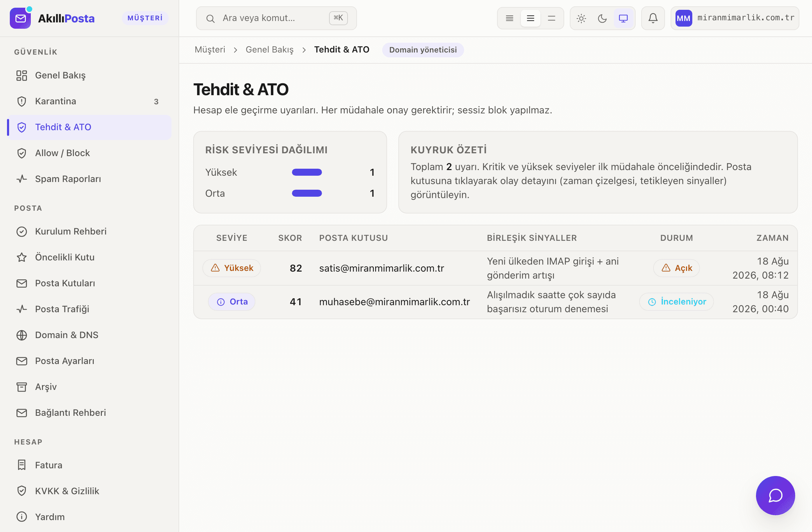
Task: Click Yüksek severity badge in table
Action: pyautogui.click(x=232, y=268)
